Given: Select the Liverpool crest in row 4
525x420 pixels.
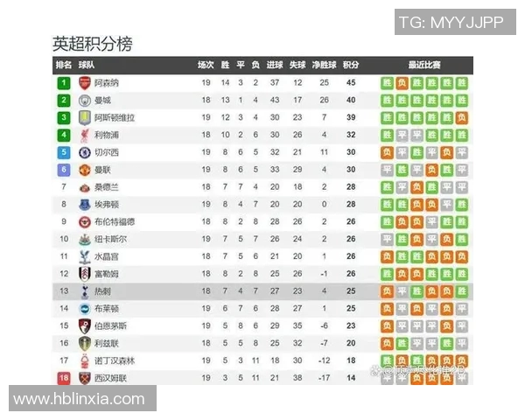Looking at the screenshot, I should 85,135.
